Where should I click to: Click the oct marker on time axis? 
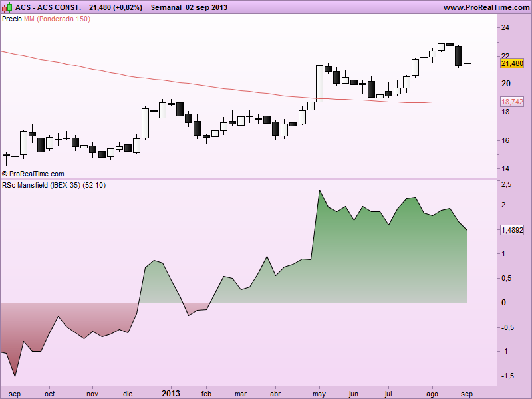click(49, 394)
